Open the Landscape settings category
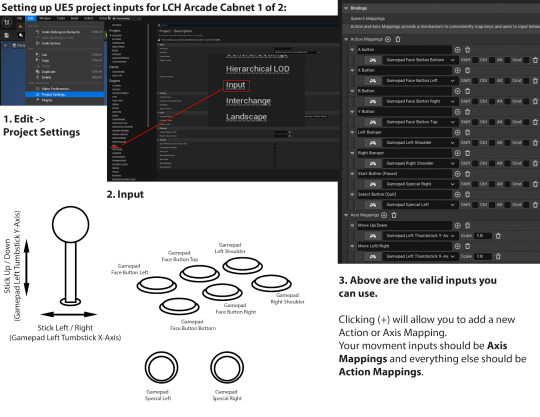The height and width of the screenshot is (417, 540). pos(247,117)
